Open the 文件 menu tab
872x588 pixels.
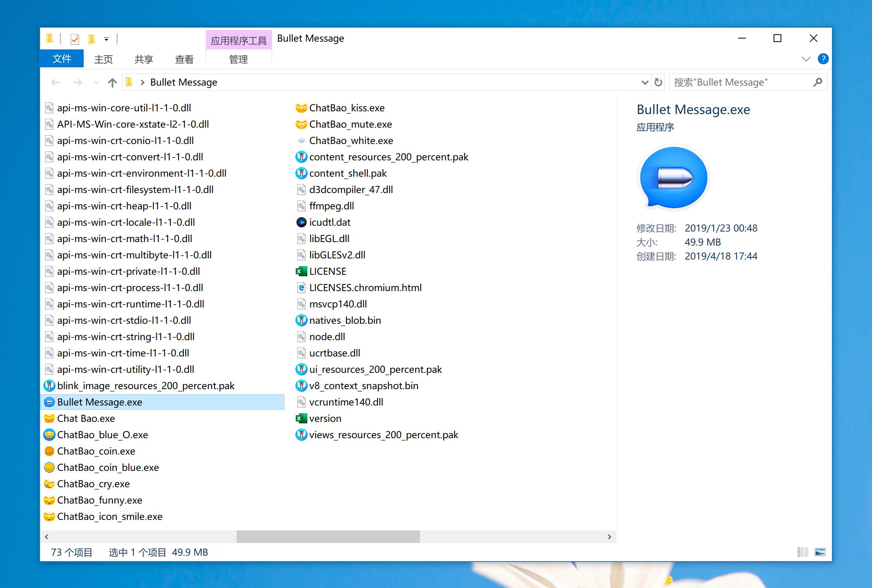[x=62, y=59]
